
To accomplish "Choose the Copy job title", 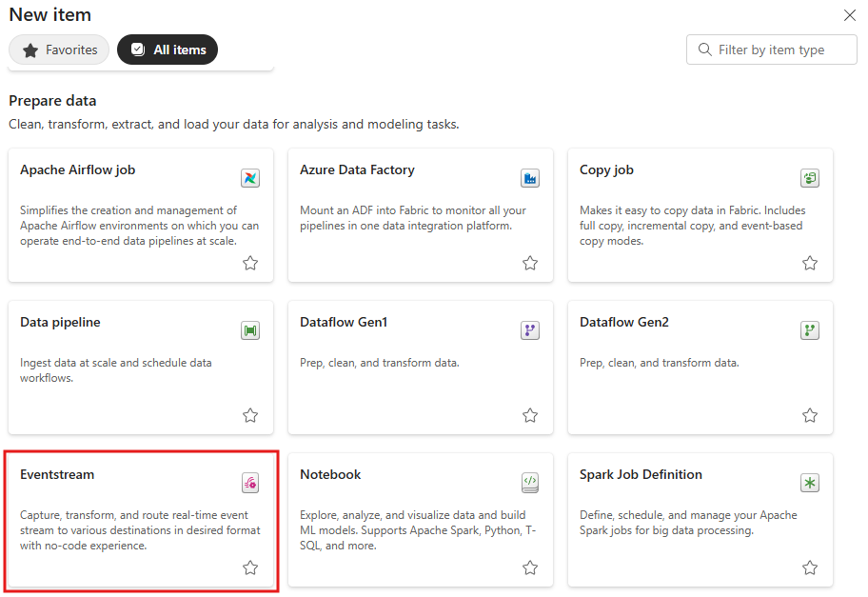I will point(606,170).
